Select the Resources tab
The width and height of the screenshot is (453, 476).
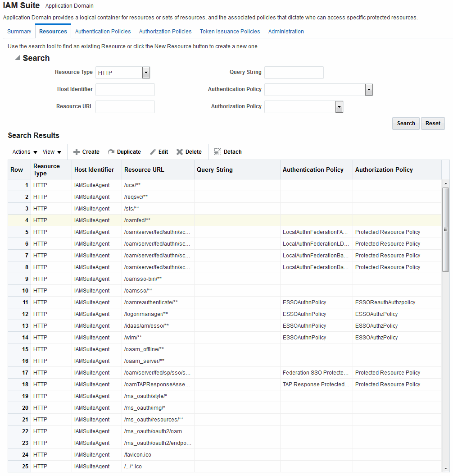tap(53, 31)
